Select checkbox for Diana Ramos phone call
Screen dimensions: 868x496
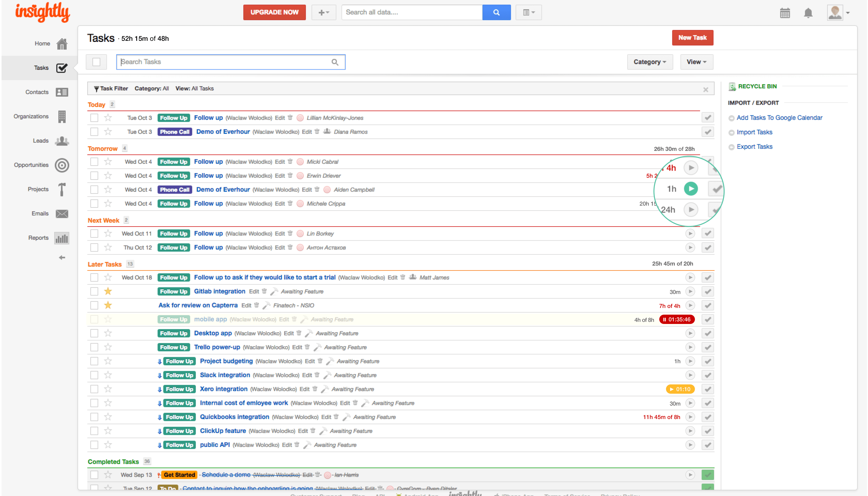(x=94, y=131)
